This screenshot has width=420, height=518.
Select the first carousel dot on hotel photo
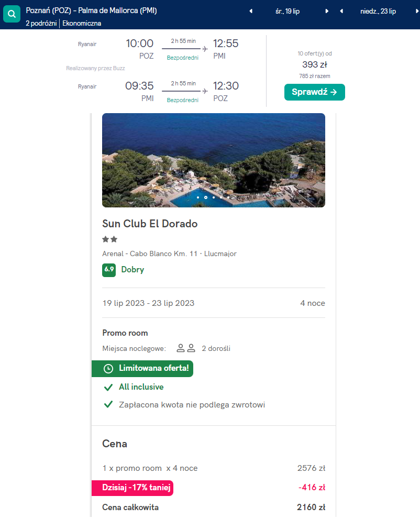(197, 197)
